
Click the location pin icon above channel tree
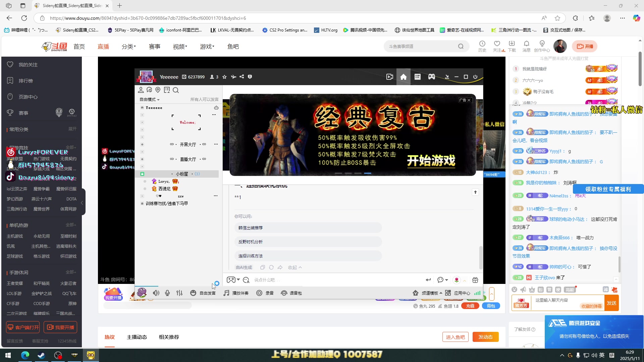(x=158, y=90)
